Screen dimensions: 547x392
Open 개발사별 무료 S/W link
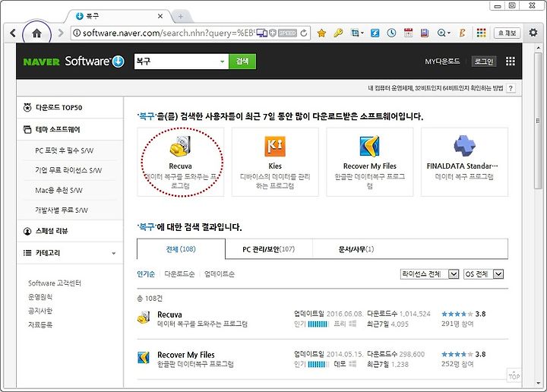click(x=62, y=210)
